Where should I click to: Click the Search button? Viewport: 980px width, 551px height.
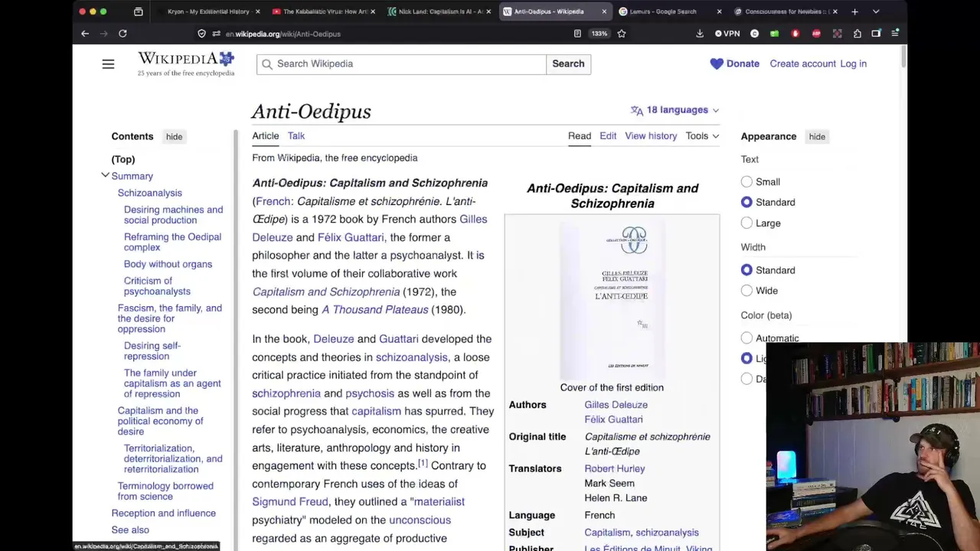point(568,64)
